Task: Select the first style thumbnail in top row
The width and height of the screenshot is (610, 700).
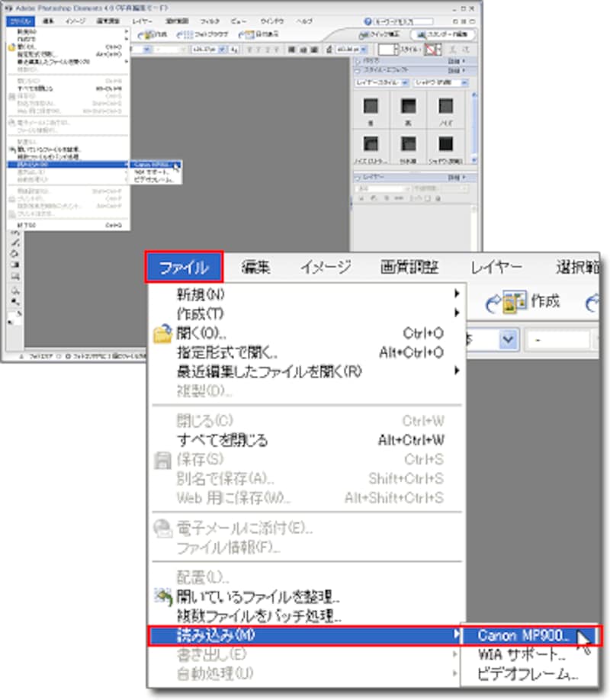Action: pos(371,106)
